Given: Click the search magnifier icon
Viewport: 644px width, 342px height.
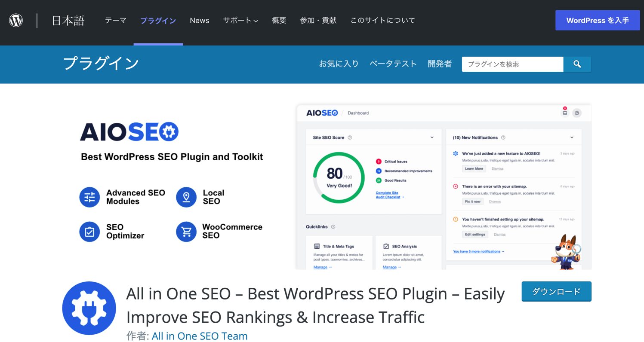Looking at the screenshot, I should point(577,64).
